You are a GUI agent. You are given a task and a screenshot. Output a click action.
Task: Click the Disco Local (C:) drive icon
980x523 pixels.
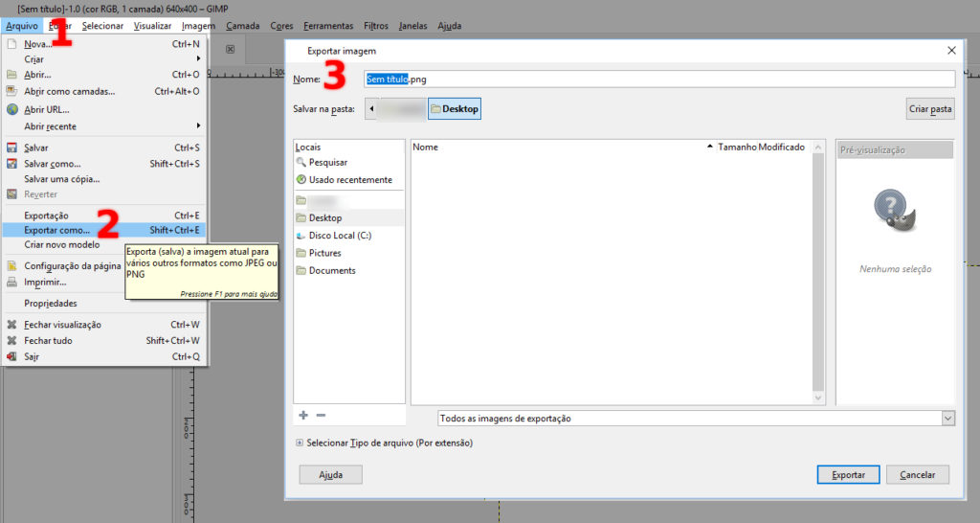coord(301,236)
